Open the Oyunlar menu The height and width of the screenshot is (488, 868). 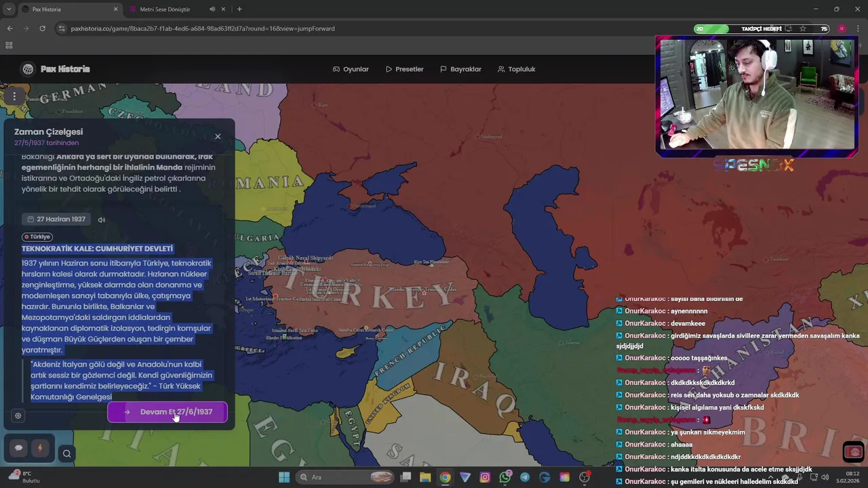coord(351,69)
